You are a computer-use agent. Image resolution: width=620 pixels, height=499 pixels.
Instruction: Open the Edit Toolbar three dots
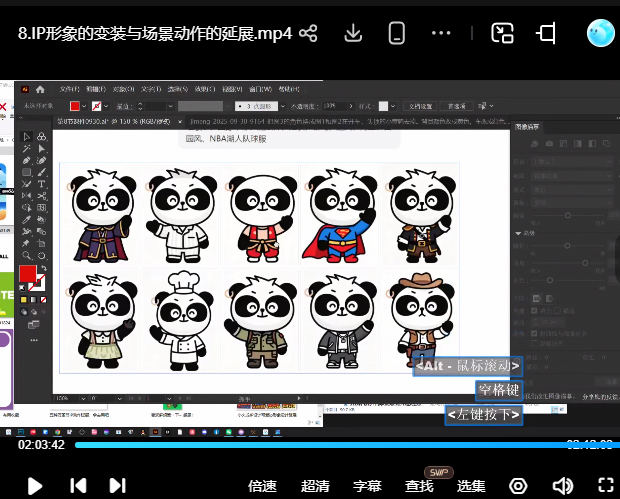tap(34, 340)
